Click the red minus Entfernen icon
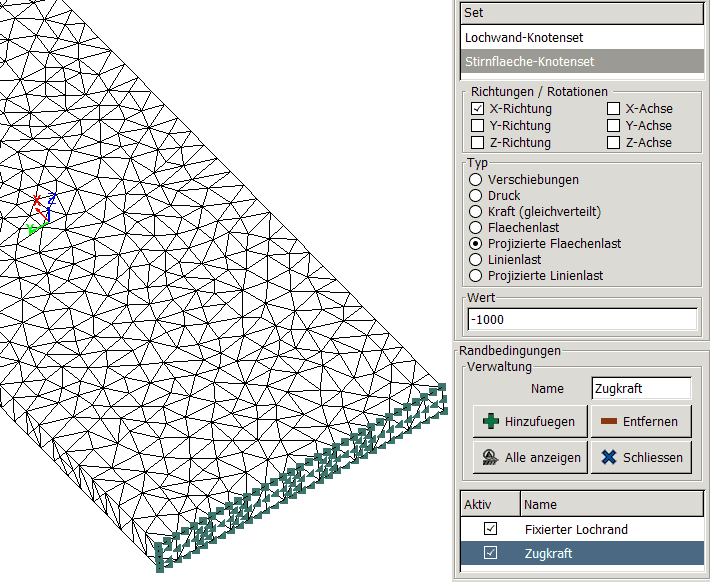710x582 pixels. click(608, 422)
